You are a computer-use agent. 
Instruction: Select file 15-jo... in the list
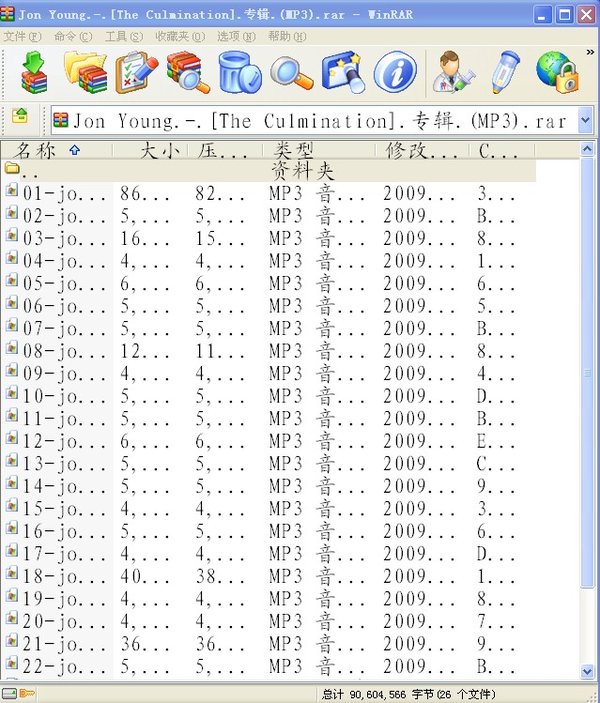(x=268, y=508)
